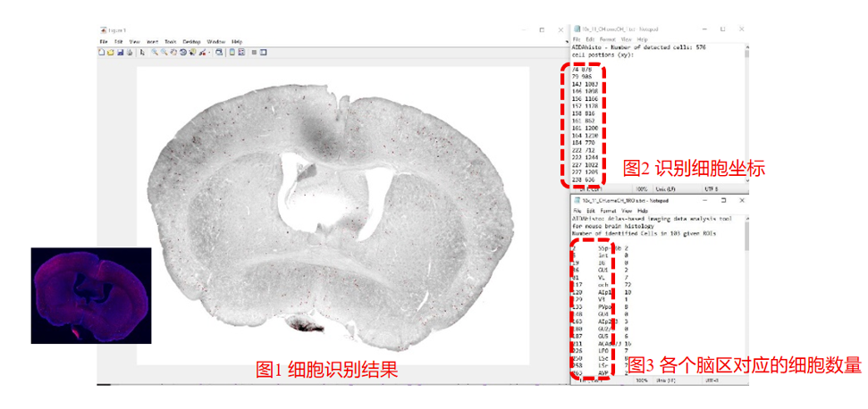Viewport: 868px width, 409px height.
Task: Click '100%' zoom in ROI Notepad status bar
Action: 642,380
